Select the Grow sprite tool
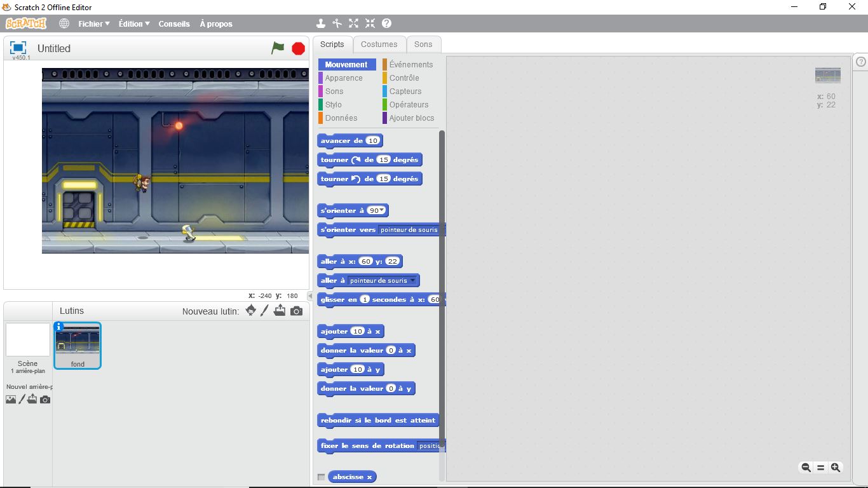The image size is (868, 488). pos(354,24)
